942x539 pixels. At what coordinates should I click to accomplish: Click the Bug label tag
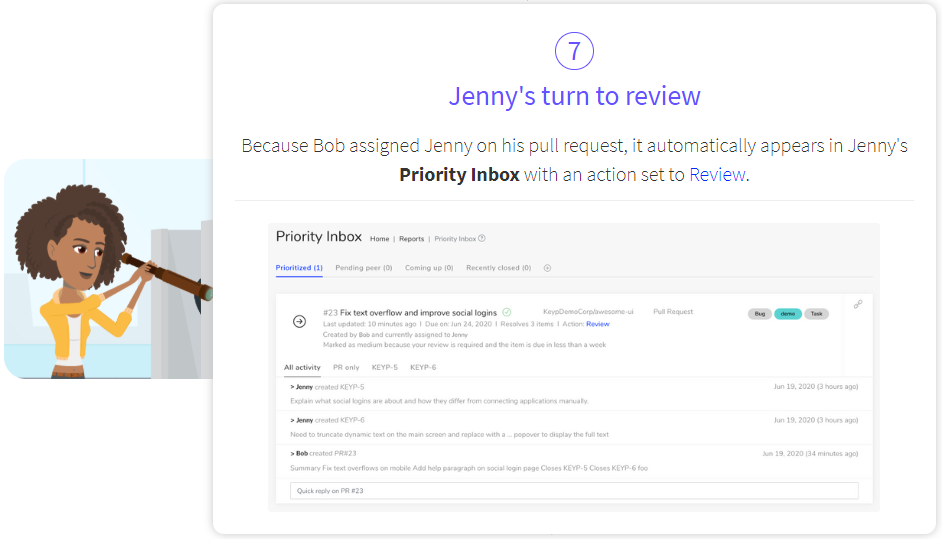pos(760,314)
